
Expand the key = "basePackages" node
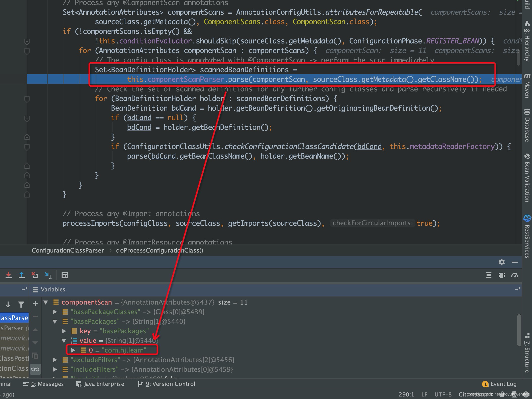64,331
